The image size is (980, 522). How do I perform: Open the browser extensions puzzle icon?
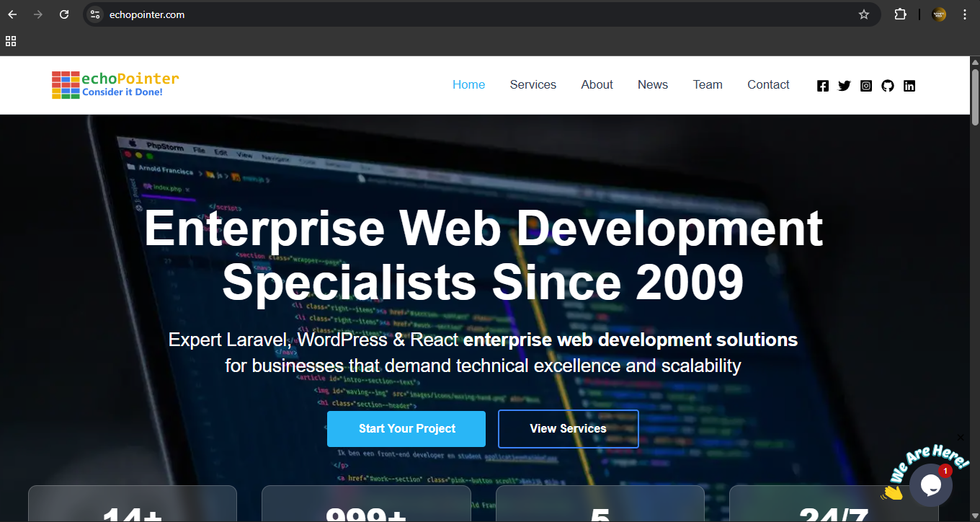[900, 14]
